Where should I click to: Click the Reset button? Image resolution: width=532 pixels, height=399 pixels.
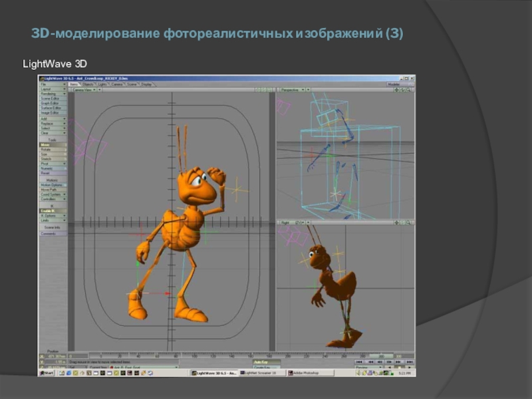click(53, 173)
